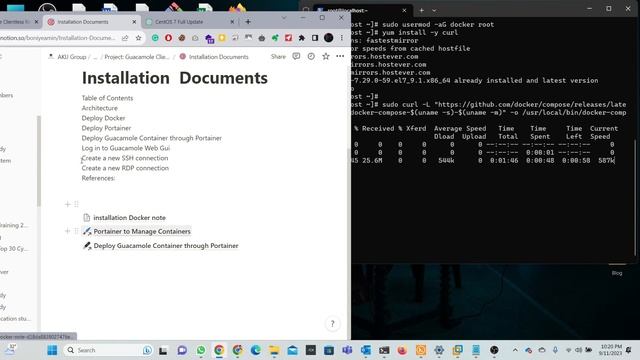Open new terminal tab with plus button

click(x=422, y=10)
